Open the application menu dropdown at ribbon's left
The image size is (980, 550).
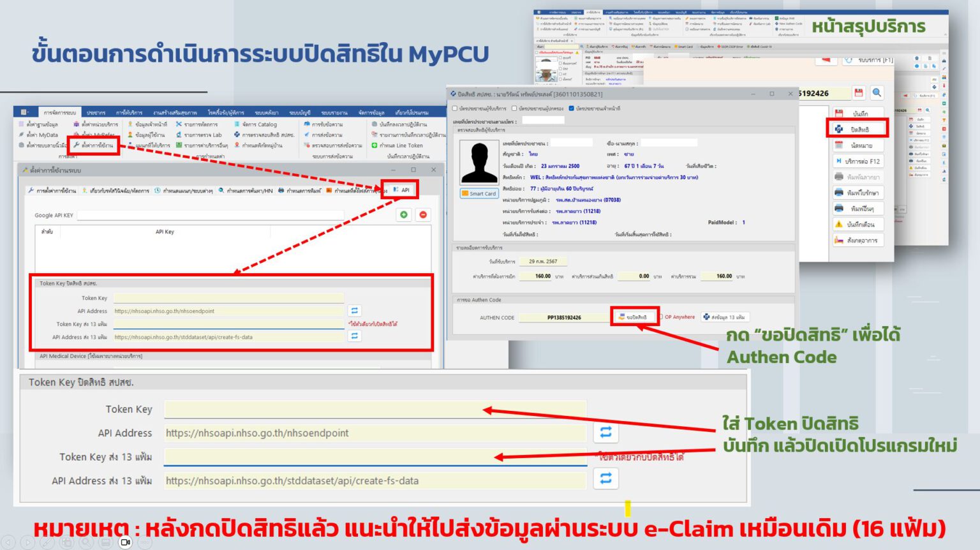tap(23, 112)
